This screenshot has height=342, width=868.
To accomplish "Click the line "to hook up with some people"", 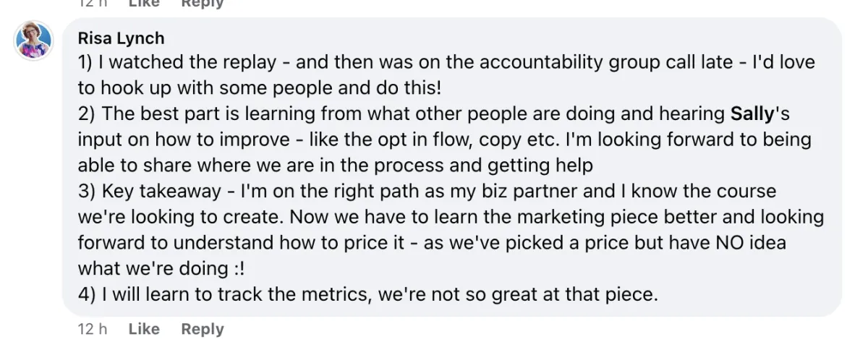I will (x=217, y=87).
